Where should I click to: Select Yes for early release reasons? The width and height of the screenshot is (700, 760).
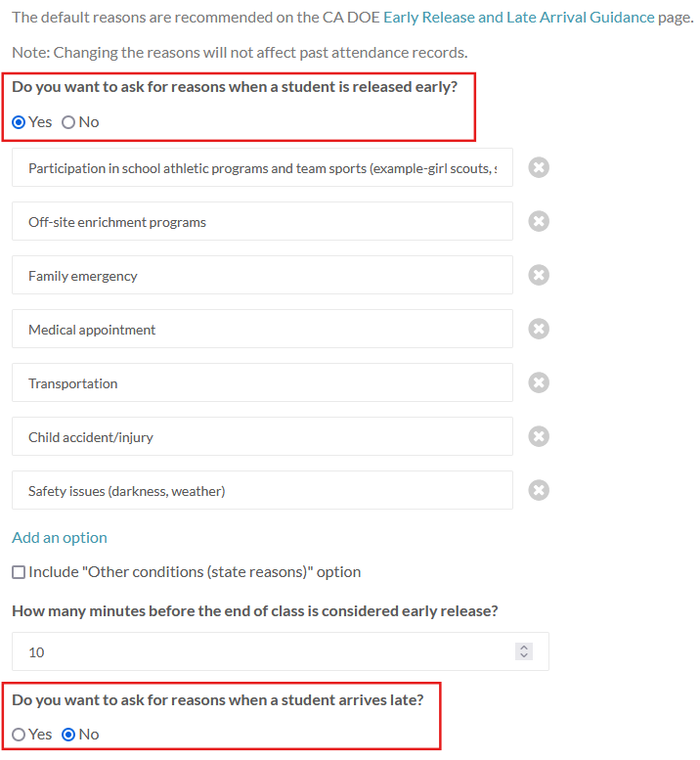pyautogui.click(x=20, y=122)
